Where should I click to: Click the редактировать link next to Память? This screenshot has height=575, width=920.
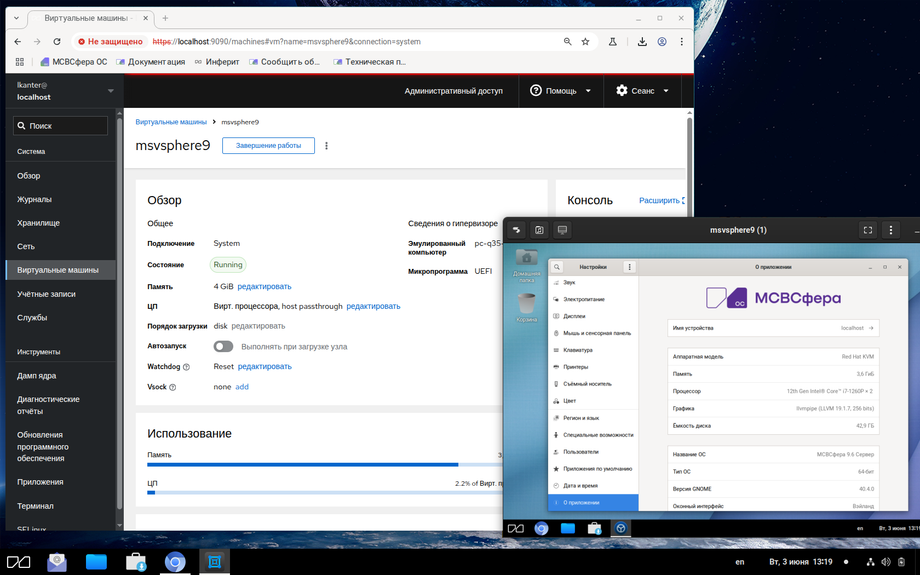264,286
